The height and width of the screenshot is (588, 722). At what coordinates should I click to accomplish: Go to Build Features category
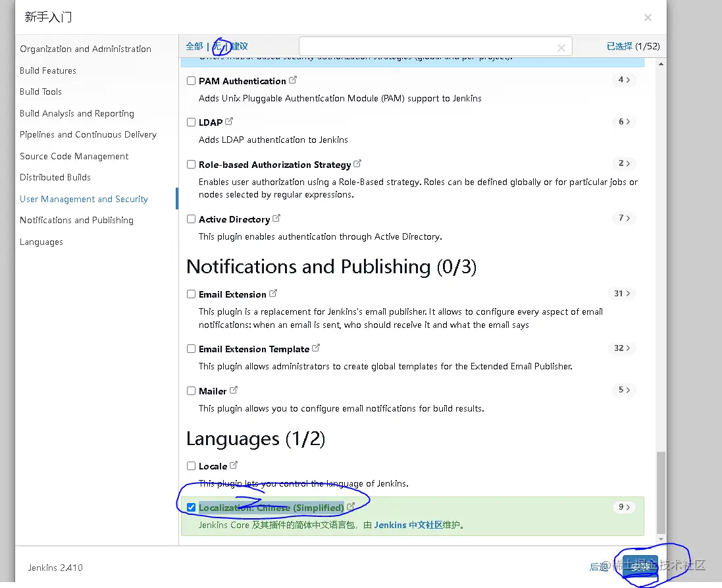[48, 70]
